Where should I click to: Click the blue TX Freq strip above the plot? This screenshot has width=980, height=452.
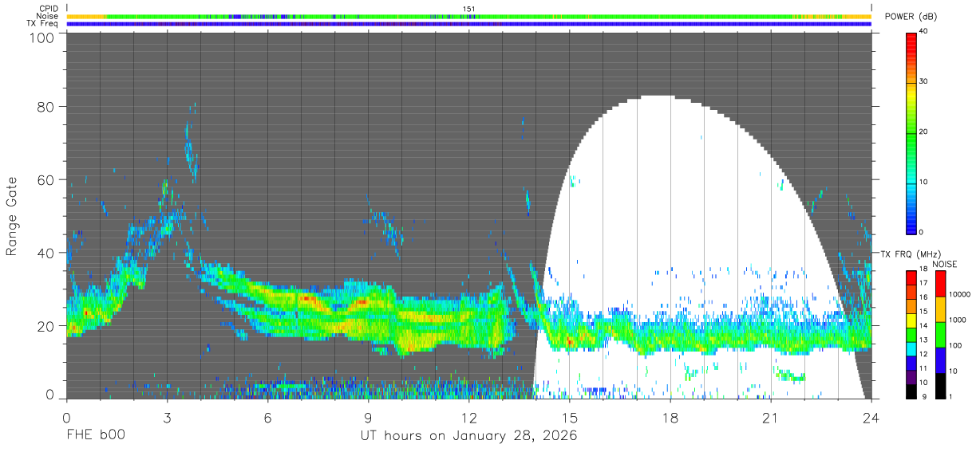tap(469, 24)
